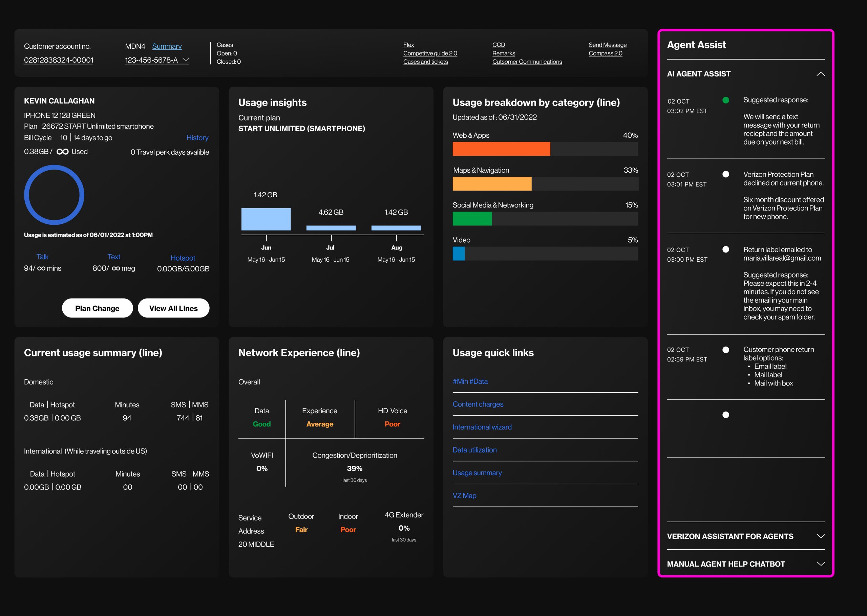
Task: Click the white timeline dot for 03:01 PM entry
Action: point(725,174)
